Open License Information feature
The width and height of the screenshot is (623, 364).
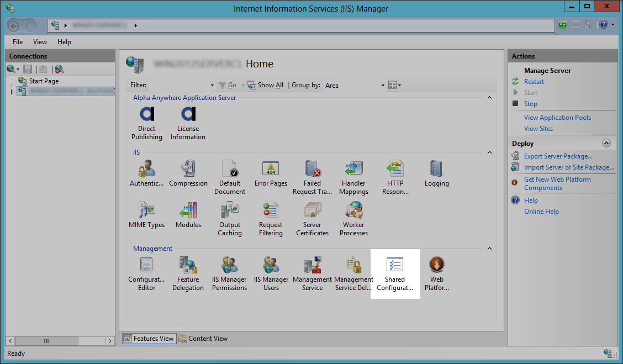pyautogui.click(x=188, y=123)
